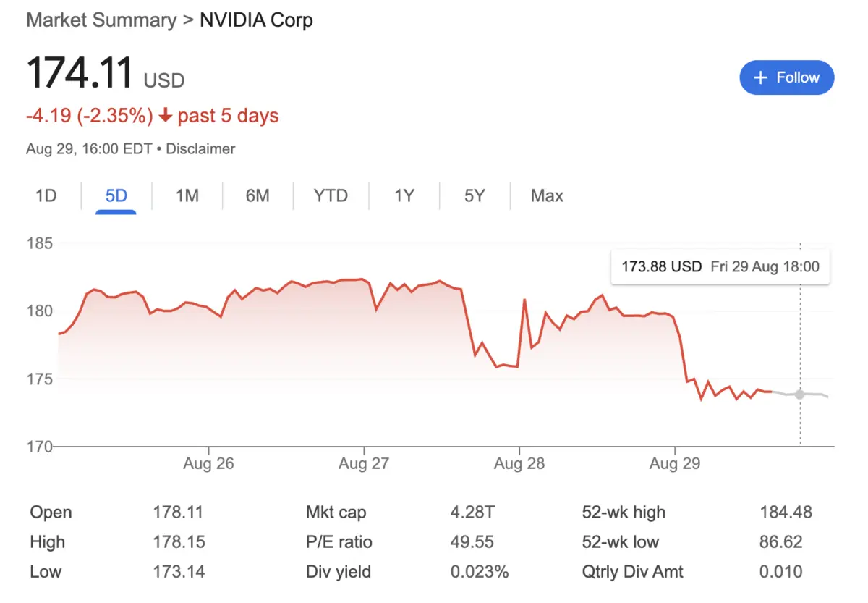Click the plus icon in Follow
The width and height of the screenshot is (868, 603).
pyautogui.click(x=760, y=78)
